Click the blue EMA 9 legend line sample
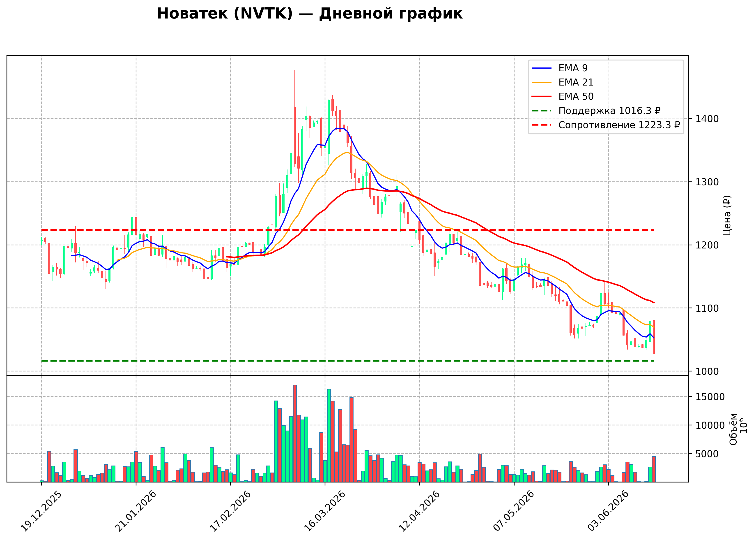 (541, 68)
